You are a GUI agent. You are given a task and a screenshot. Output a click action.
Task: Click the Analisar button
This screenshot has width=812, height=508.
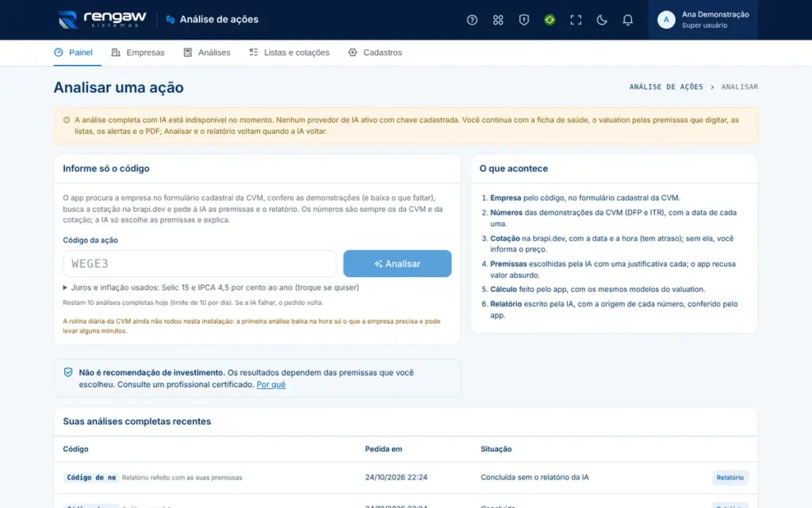(397, 264)
